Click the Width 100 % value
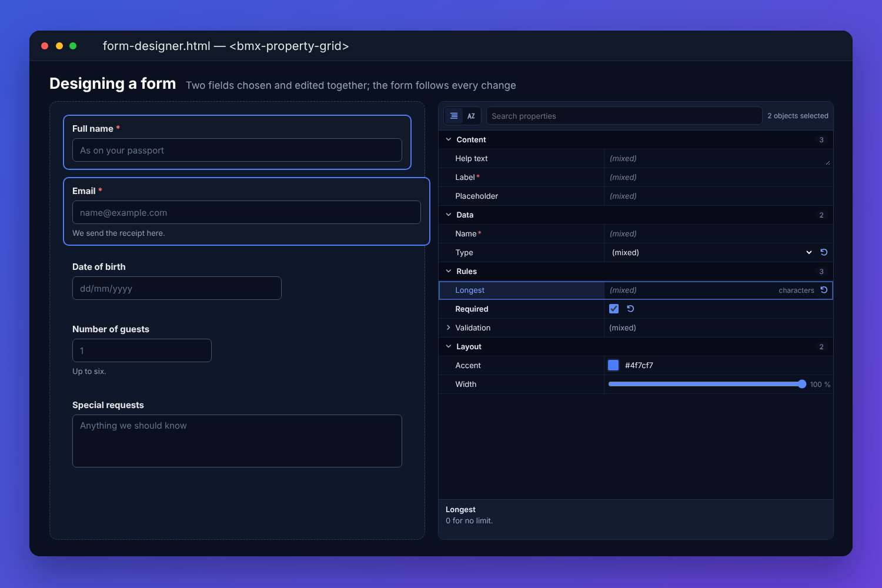 820,384
